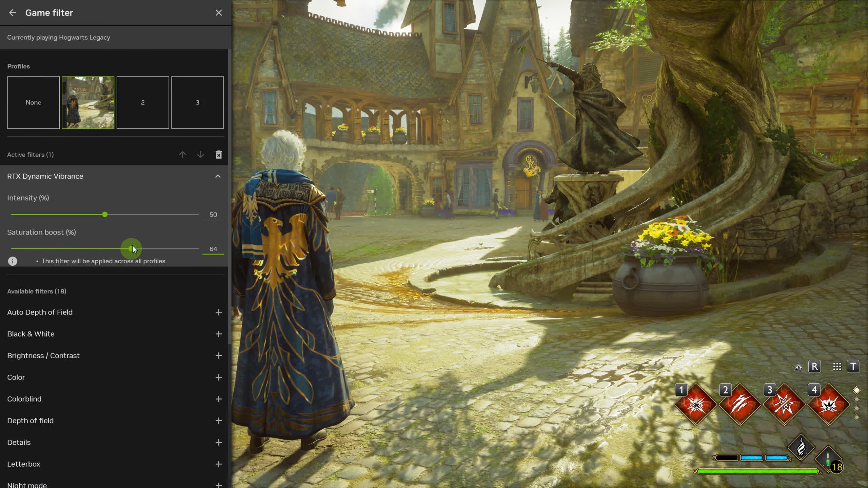Select profile 3
The height and width of the screenshot is (488, 868).
(x=197, y=102)
